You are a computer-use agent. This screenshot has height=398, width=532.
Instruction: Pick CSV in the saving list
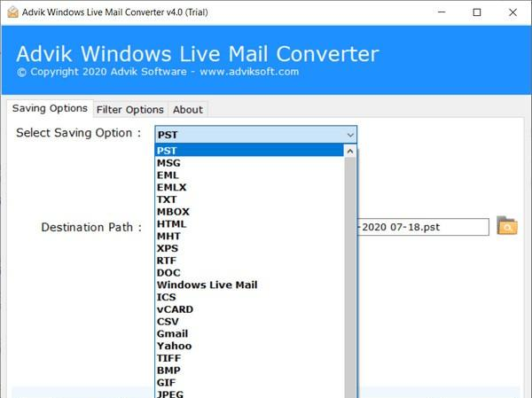(249, 322)
